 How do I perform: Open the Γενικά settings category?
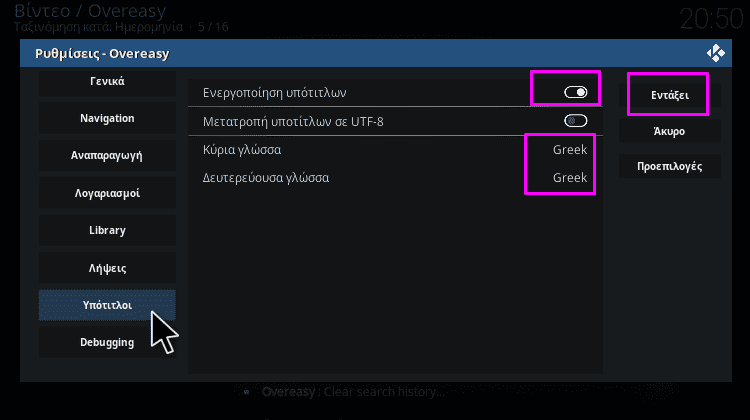[x=107, y=81]
